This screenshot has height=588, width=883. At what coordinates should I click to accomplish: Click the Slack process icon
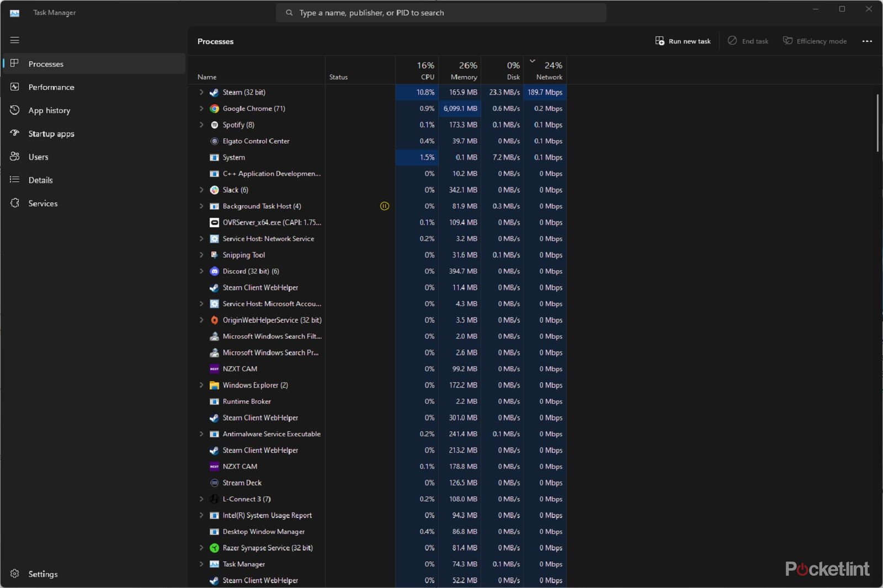pos(214,190)
